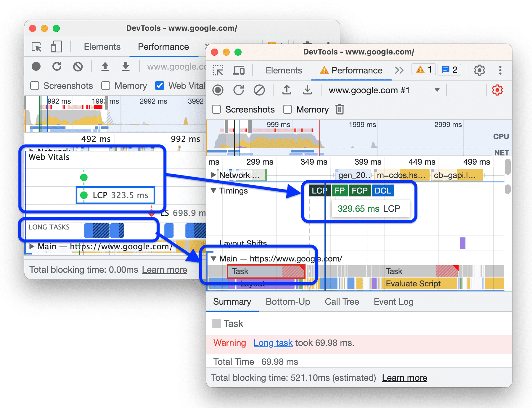Open the Event Log tab
The height and width of the screenshot is (408, 532).
tap(393, 302)
